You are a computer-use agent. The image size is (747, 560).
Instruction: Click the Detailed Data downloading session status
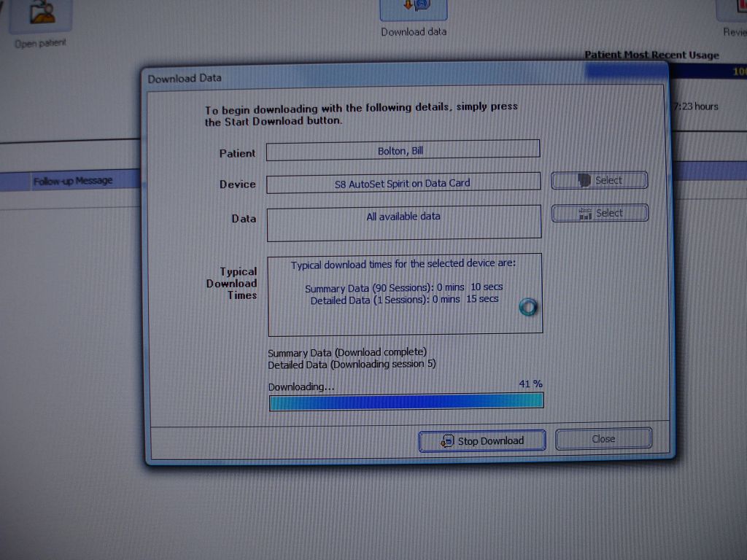tap(352, 364)
